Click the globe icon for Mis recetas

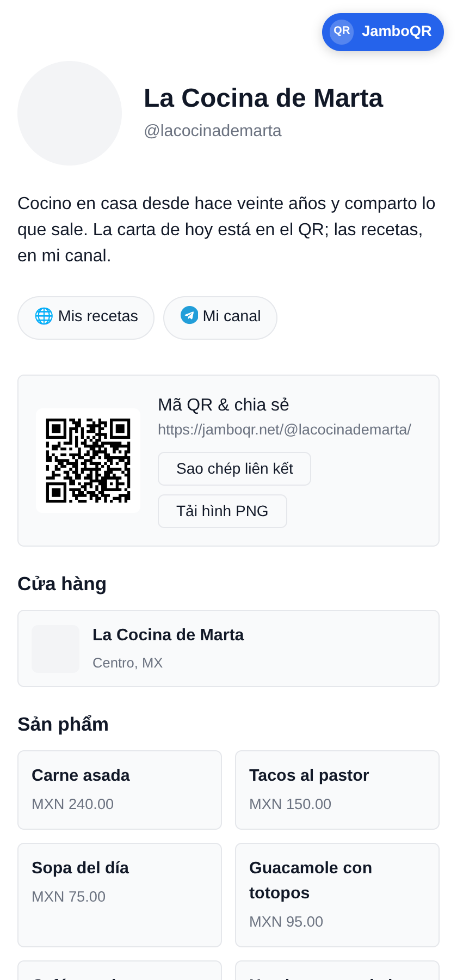click(44, 316)
